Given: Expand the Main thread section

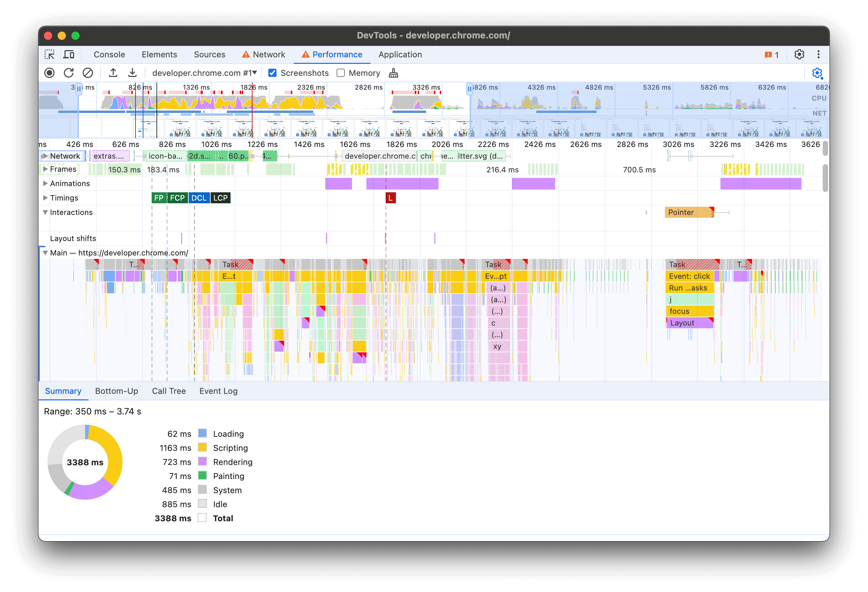Looking at the screenshot, I should pyautogui.click(x=47, y=252).
